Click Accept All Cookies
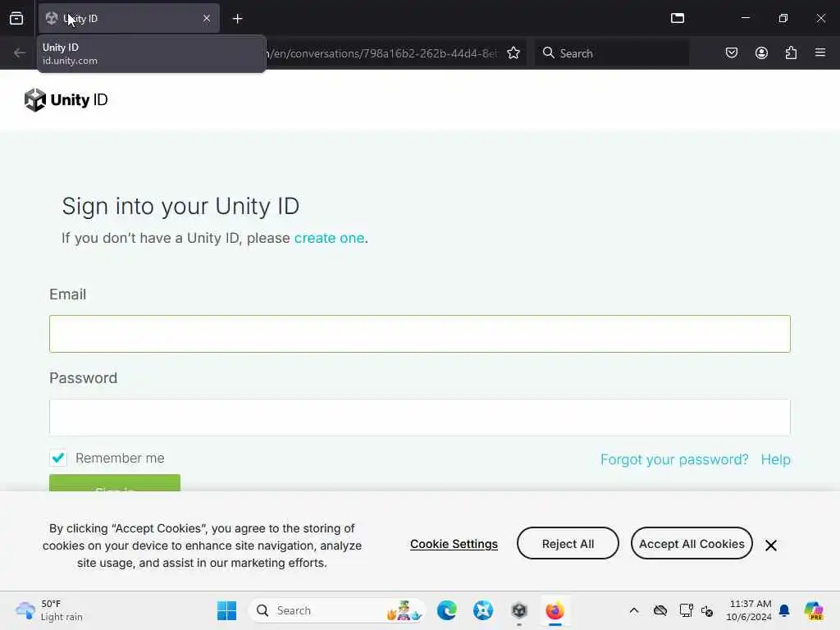 (x=692, y=544)
